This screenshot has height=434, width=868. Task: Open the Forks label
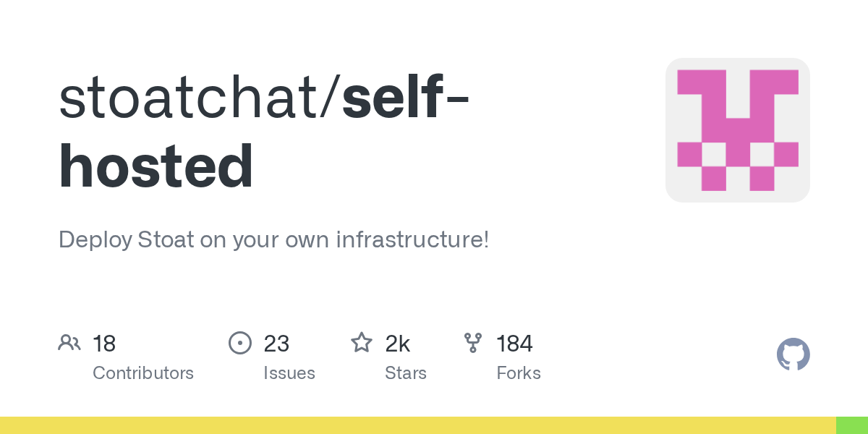click(x=519, y=373)
